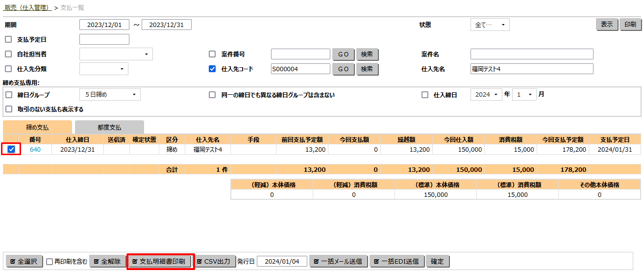
Task: Click the 発行日 date input field
Action: coord(282,261)
